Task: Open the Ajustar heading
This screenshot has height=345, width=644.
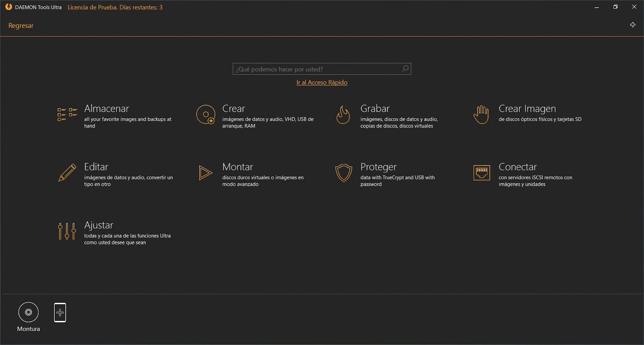Action: (99, 226)
